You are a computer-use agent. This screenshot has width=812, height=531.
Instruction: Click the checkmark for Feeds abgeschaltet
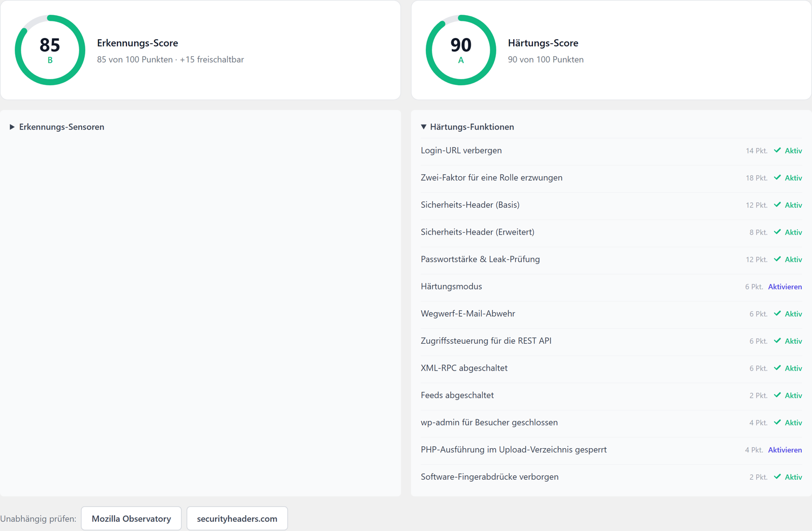(777, 395)
